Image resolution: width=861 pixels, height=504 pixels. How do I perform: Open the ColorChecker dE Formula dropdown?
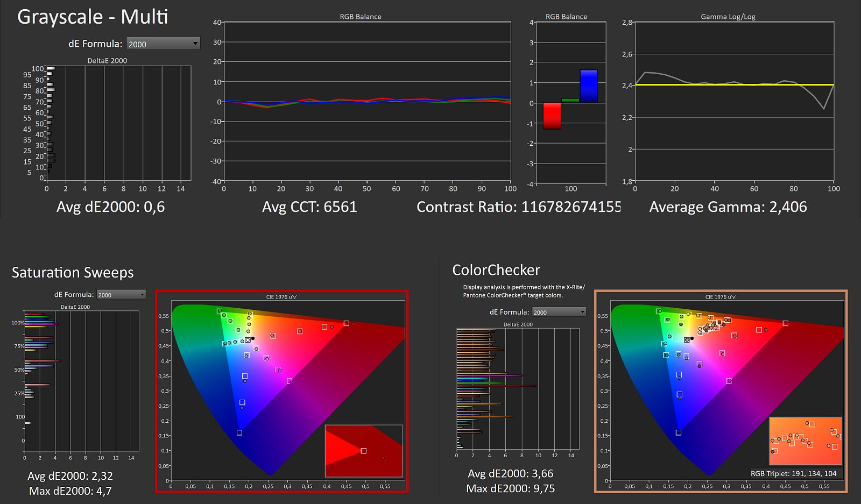559,312
